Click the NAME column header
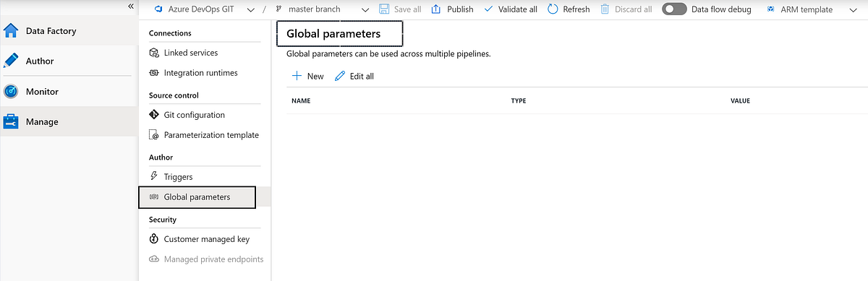The width and height of the screenshot is (868, 281). point(301,100)
